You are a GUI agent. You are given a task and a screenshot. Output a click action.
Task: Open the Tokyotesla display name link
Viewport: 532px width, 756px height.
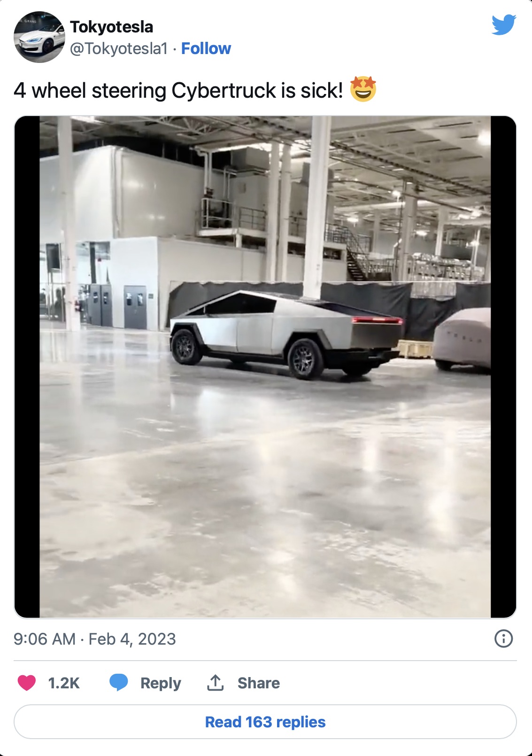[x=112, y=27]
